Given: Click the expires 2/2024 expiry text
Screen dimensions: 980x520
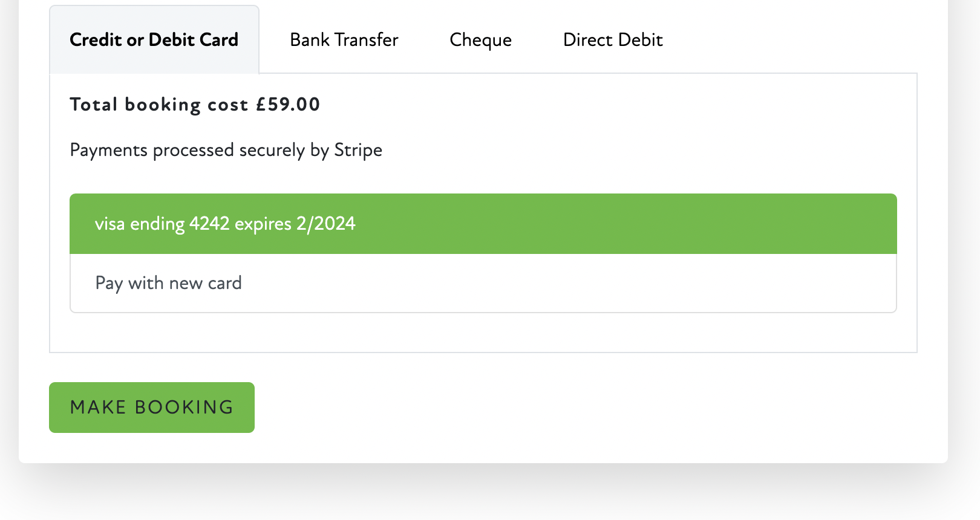Looking at the screenshot, I should pyautogui.click(x=295, y=224).
